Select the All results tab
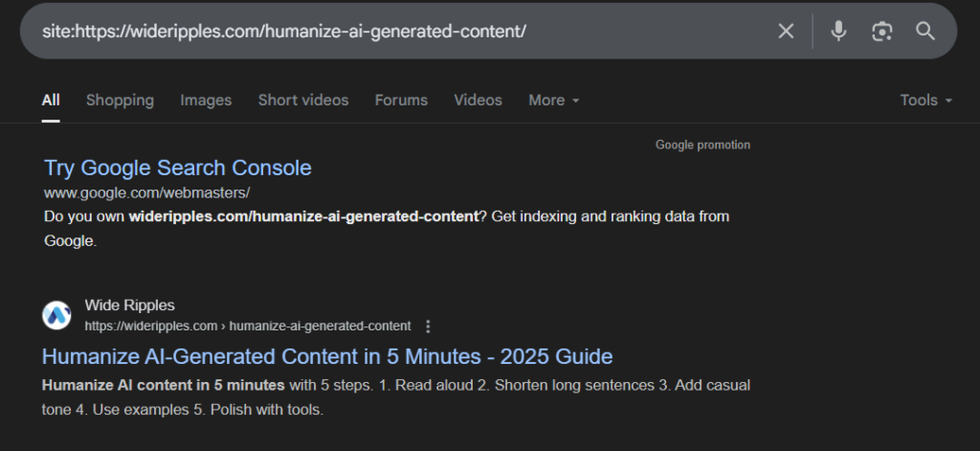980x451 pixels. [51, 101]
